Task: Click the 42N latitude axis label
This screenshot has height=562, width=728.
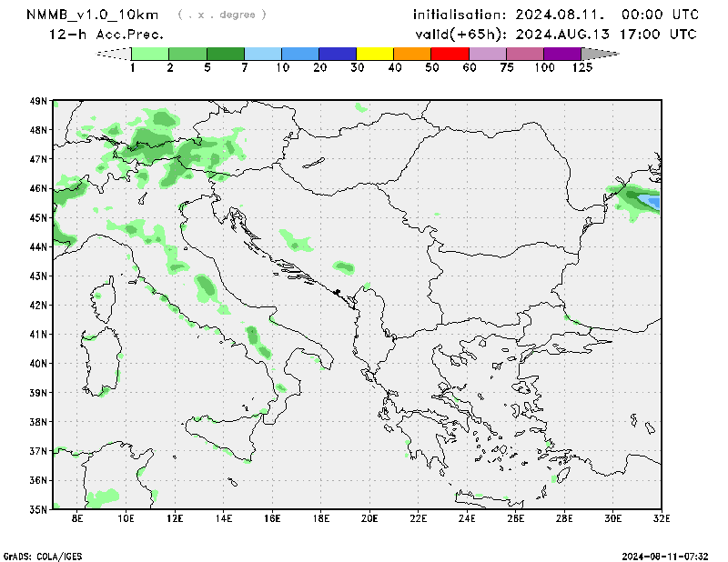Action: click(x=38, y=305)
